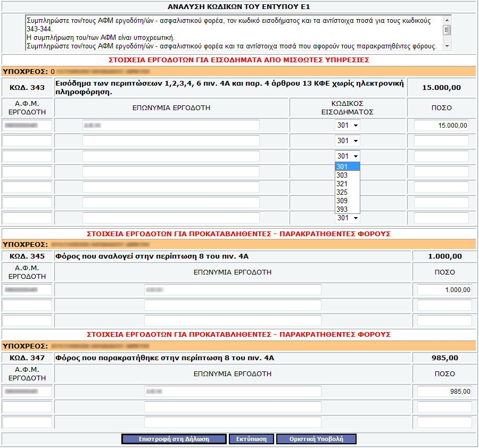This screenshot has width=479, height=448.
Task: Click the empty amount field in the third ΚΩΔ. 343 row
Action: pyautogui.click(x=441, y=156)
